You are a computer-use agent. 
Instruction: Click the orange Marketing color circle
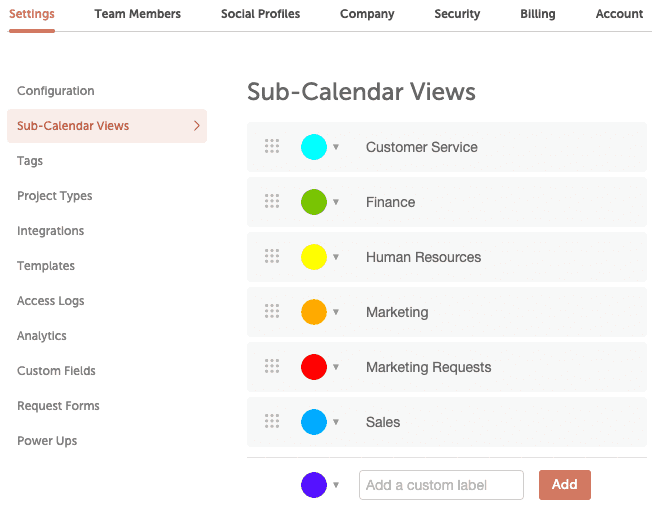tap(314, 312)
